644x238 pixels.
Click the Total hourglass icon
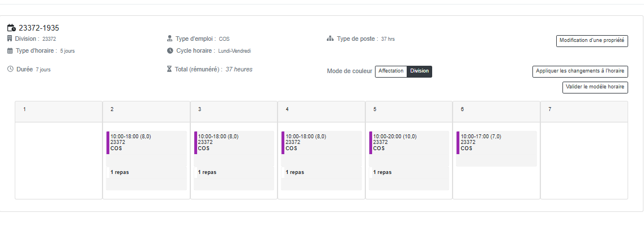click(170, 69)
